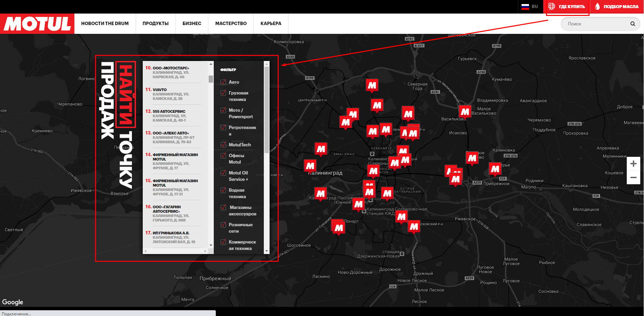Open Фирменный магазин Motul Фрунзе 17-21
Screen dimensions: 644x316
pyautogui.click(x=173, y=187)
